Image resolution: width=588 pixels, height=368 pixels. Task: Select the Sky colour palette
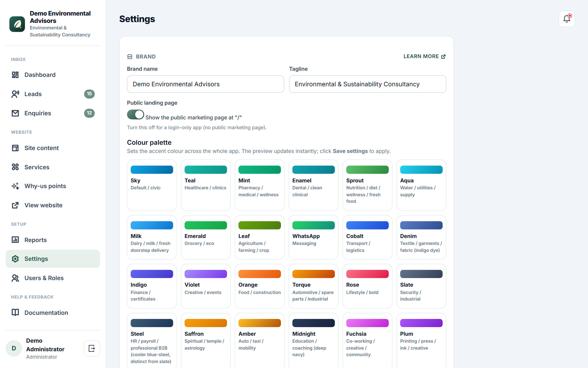tap(152, 185)
